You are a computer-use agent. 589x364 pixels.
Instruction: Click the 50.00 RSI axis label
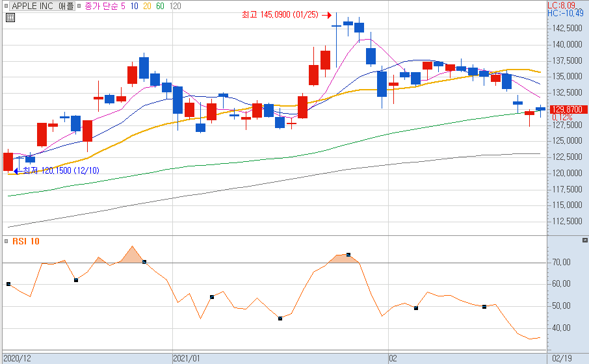click(x=562, y=305)
